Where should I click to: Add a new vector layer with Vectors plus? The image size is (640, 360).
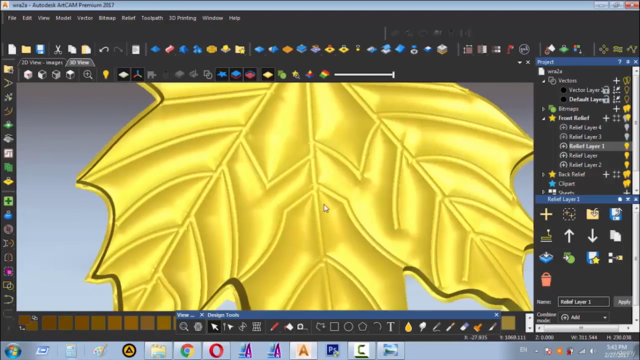[616, 81]
